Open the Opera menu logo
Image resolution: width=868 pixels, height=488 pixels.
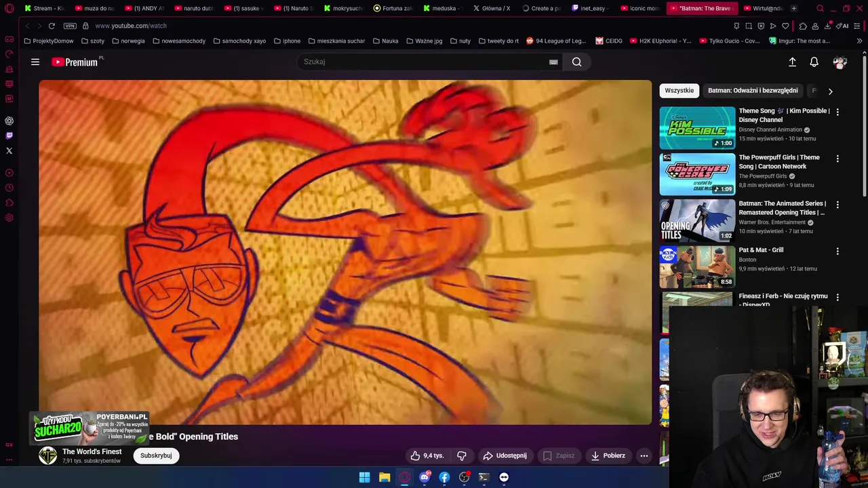(x=9, y=9)
